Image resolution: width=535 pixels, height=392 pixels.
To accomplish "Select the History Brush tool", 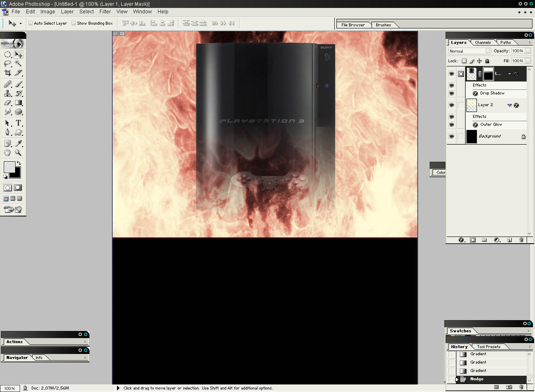I will coord(18,93).
